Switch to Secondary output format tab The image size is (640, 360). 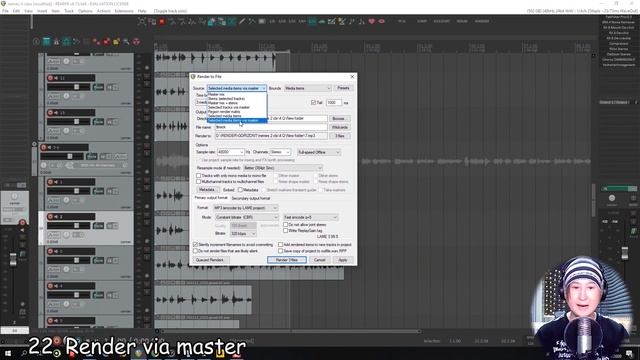251,198
